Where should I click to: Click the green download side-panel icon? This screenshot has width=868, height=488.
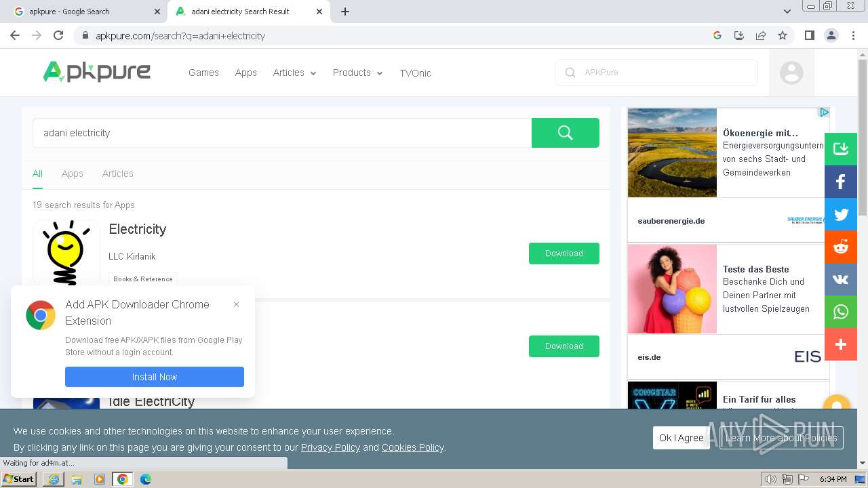point(841,149)
